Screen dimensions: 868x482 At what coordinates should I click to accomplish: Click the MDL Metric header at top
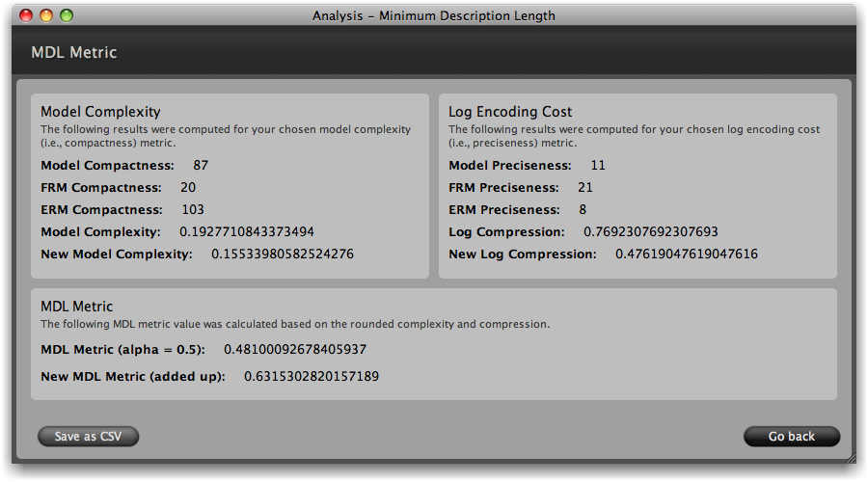tap(74, 52)
